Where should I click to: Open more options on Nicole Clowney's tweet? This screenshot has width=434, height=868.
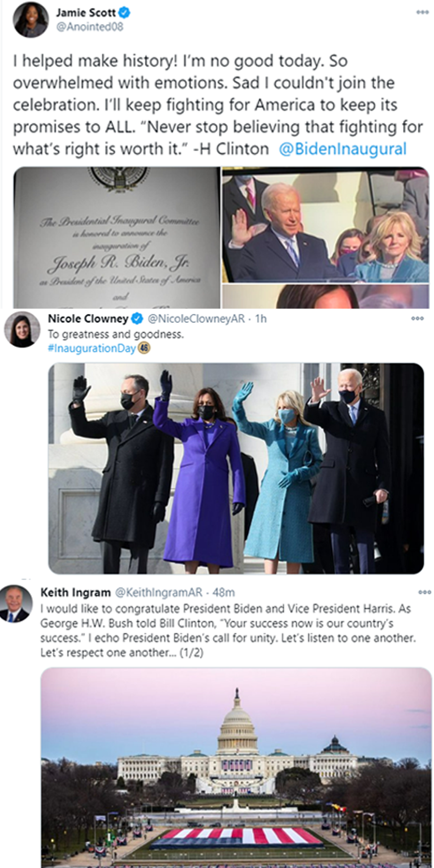point(418,318)
